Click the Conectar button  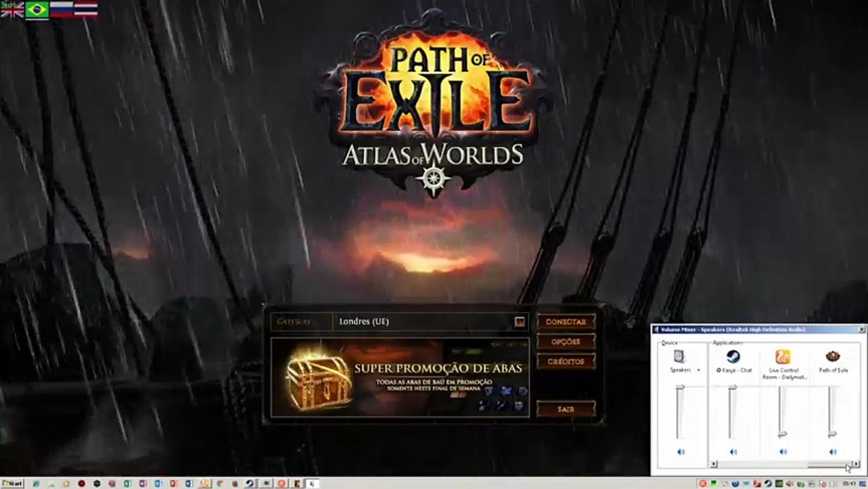566,321
